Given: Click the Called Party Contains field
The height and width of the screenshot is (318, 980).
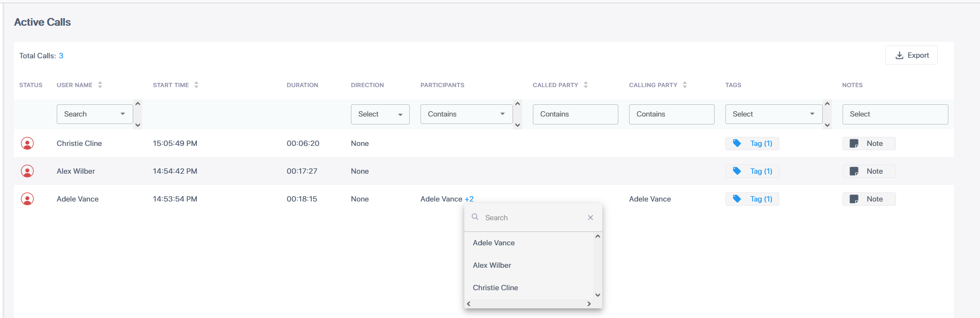Looking at the screenshot, I should 576,114.
